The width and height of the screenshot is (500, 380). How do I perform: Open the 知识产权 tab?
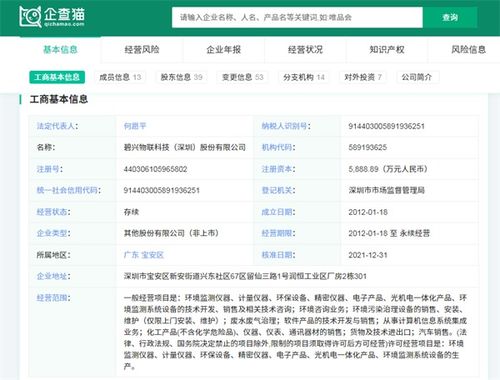[x=387, y=50]
